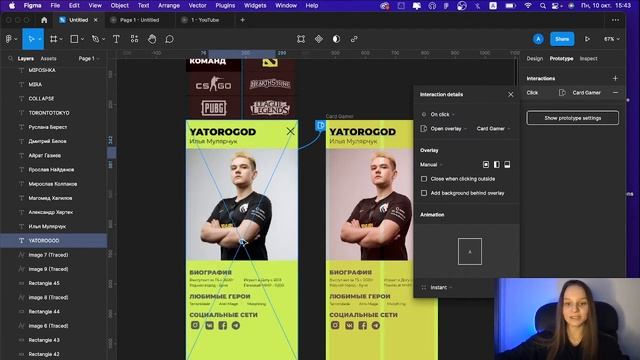The image size is (640, 360).
Task: Click the Facebook icon on left card
Action: [x=222, y=325]
